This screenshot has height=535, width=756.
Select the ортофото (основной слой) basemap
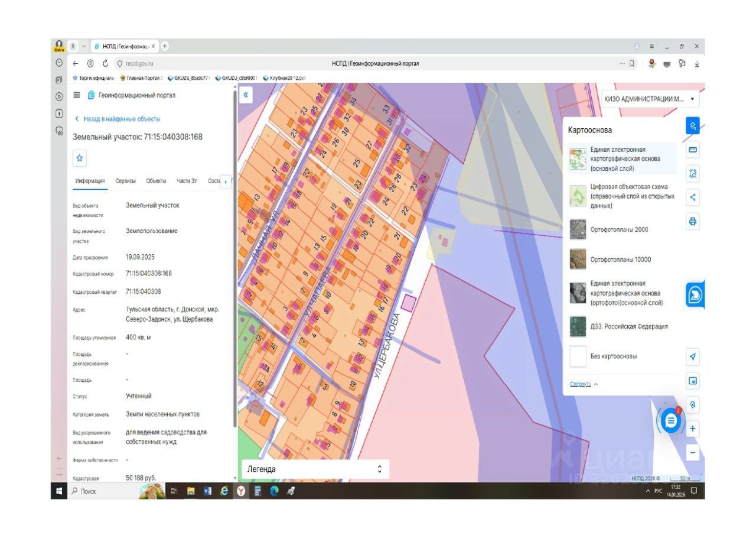(623, 293)
